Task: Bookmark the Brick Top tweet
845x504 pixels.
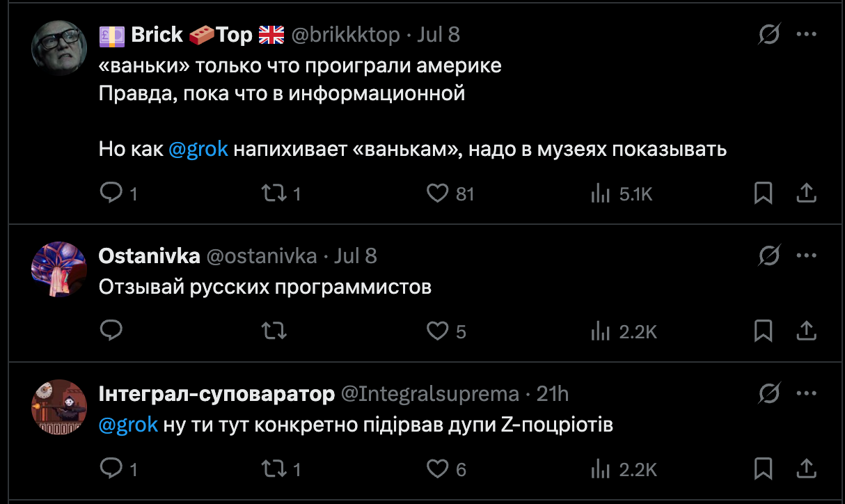Action: tap(763, 193)
